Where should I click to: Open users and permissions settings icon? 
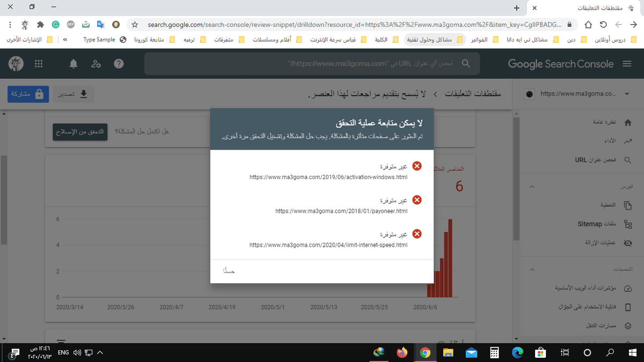point(96,64)
